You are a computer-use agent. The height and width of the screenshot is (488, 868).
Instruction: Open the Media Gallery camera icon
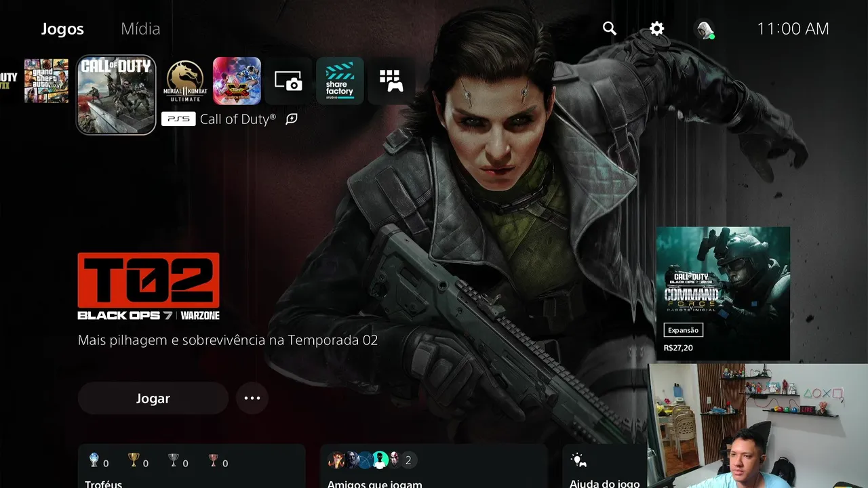288,81
